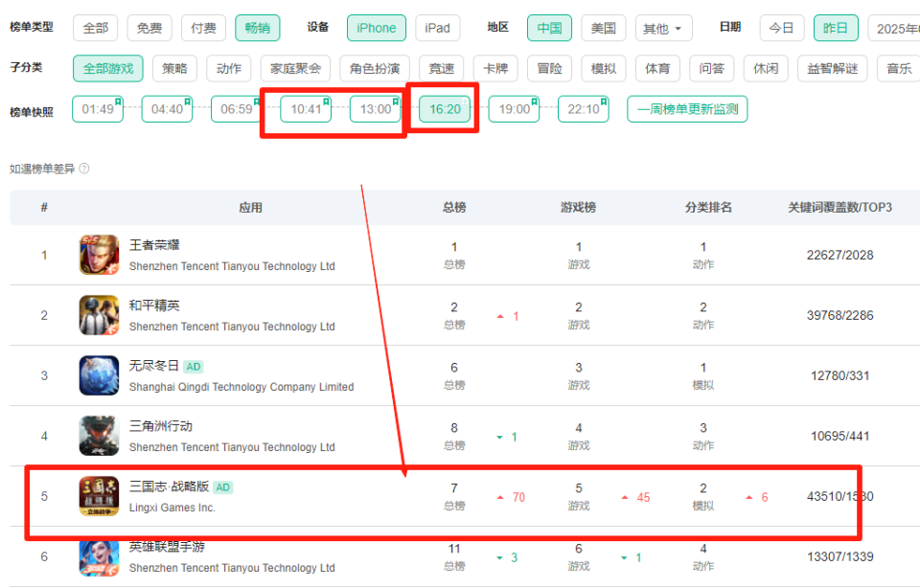
Task: Click the 关键词覆盖数/TOP3 column header
Action: (839, 208)
